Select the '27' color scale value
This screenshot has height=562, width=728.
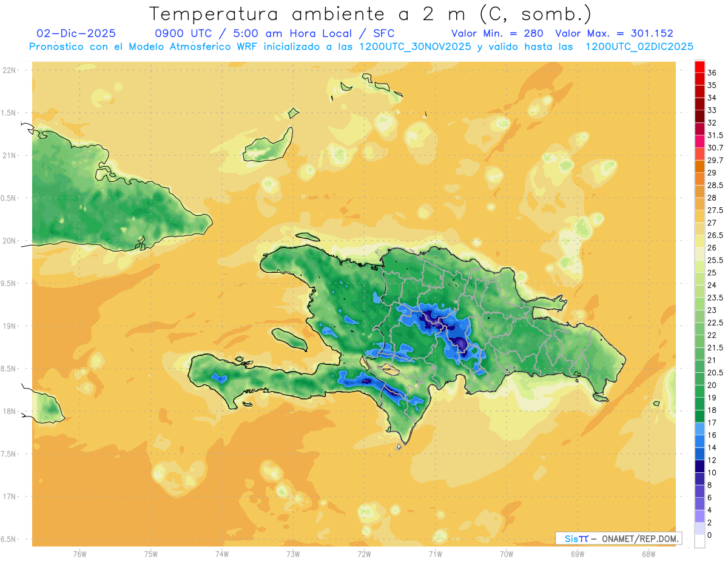click(712, 223)
